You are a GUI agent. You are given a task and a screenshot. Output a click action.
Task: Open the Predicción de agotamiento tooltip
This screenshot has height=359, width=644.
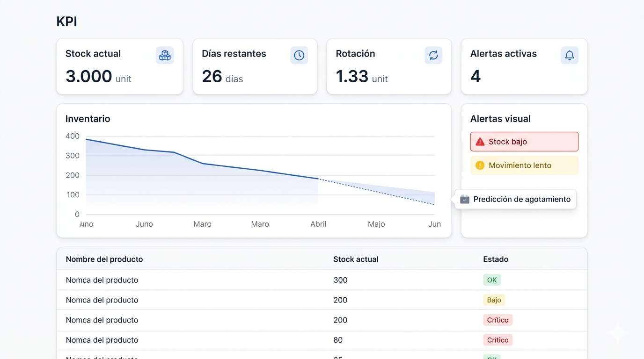pos(521,199)
